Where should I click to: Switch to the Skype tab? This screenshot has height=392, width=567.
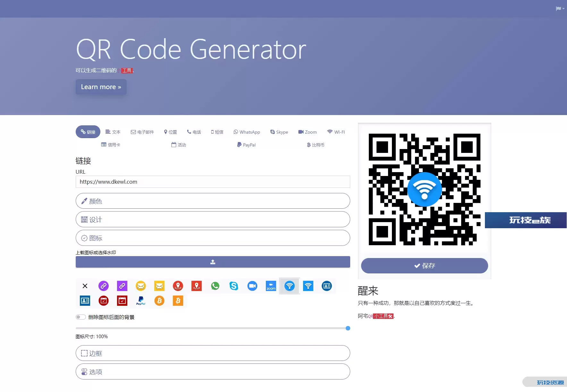pyautogui.click(x=279, y=132)
